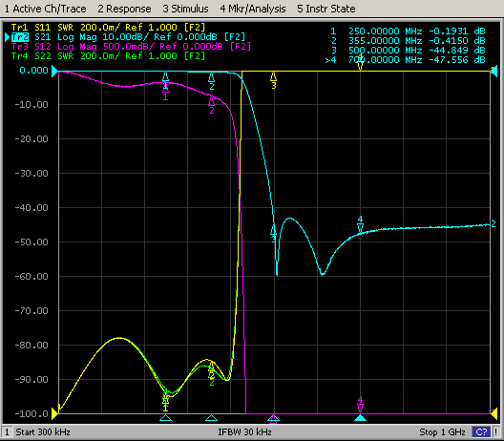Open the 2 Response menu
The height and width of the screenshot is (441, 504).
[x=124, y=9]
